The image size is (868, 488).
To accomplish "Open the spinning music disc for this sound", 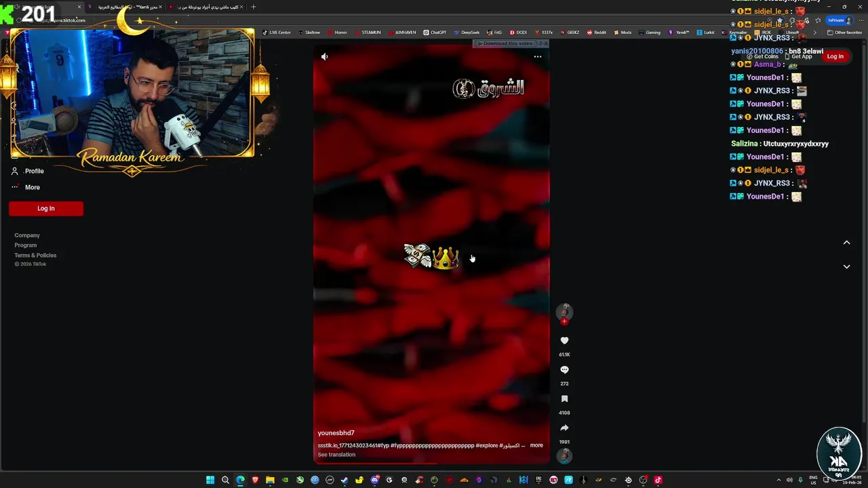I will point(564,455).
